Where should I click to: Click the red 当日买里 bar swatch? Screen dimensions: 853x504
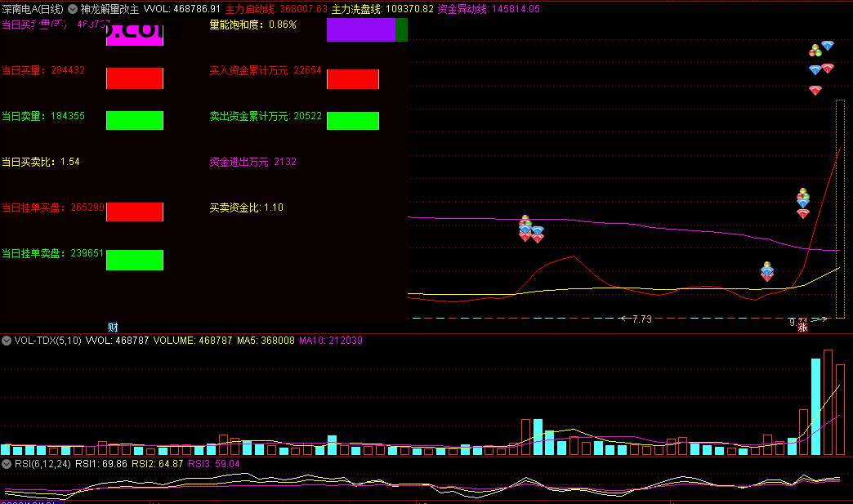pyautogui.click(x=135, y=78)
